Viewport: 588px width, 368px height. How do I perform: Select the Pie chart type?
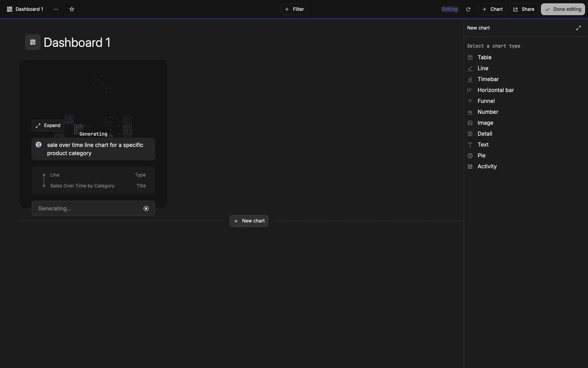pyautogui.click(x=481, y=155)
